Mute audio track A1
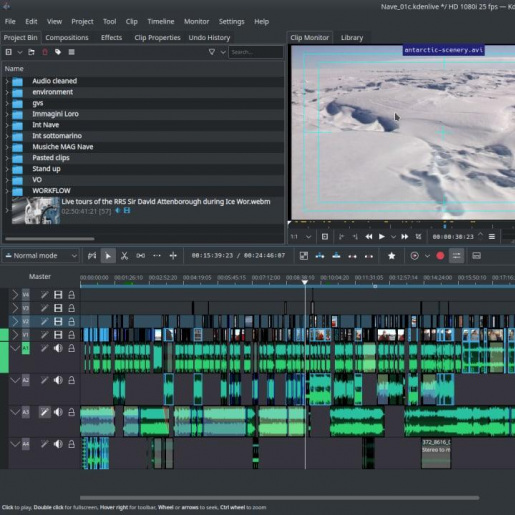 [x=58, y=348]
